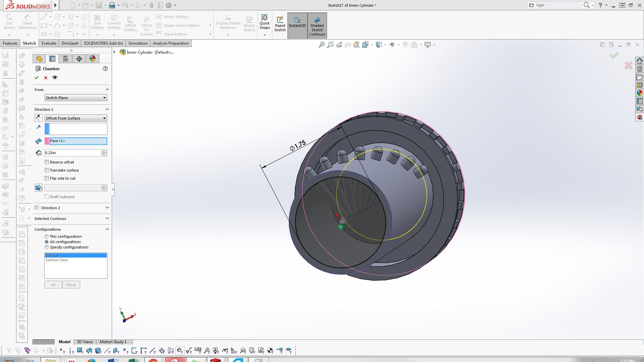Open the FeatureManager design tree tab
Screen dimensions: 644x362
tap(39, 59)
